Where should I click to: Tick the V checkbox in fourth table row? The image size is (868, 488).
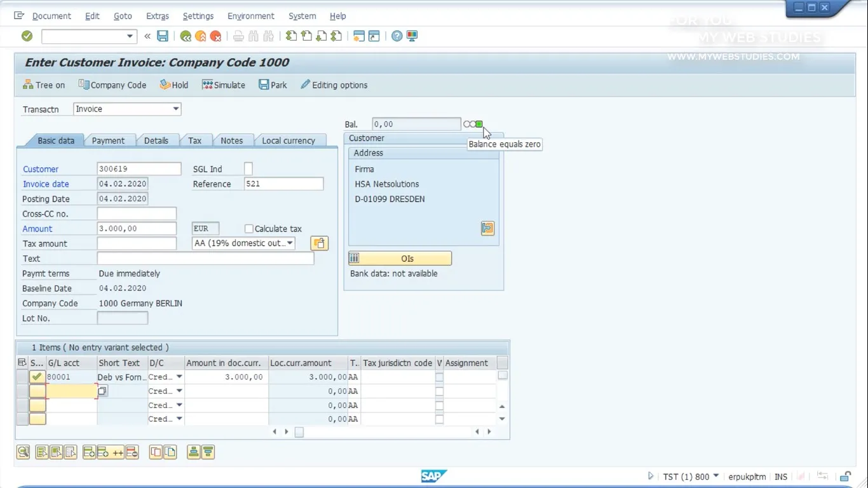[439, 419]
